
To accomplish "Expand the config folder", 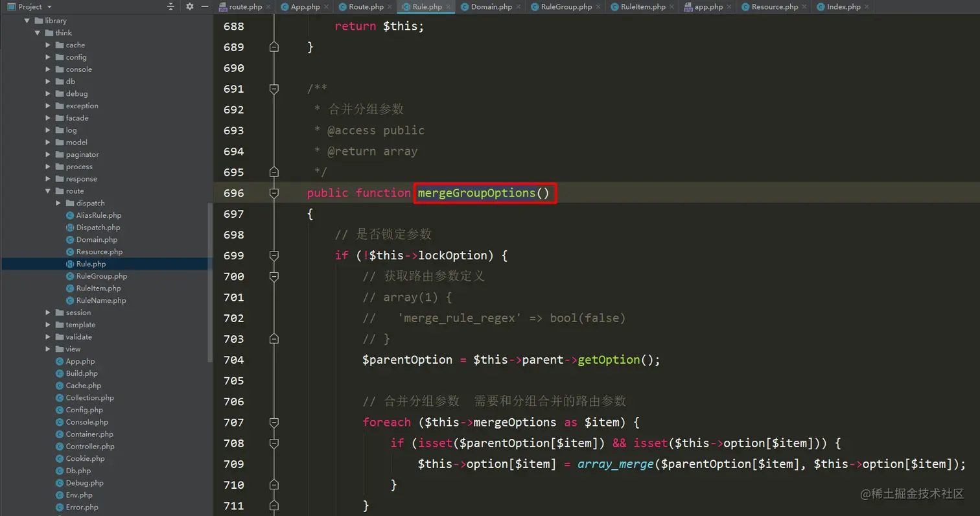I will [x=48, y=58].
